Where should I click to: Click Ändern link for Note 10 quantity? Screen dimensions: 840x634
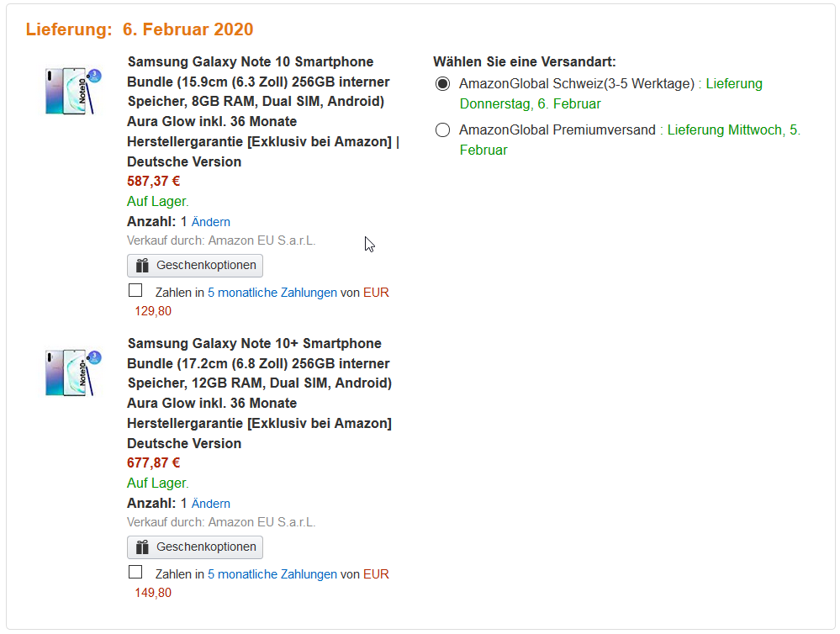pos(210,222)
